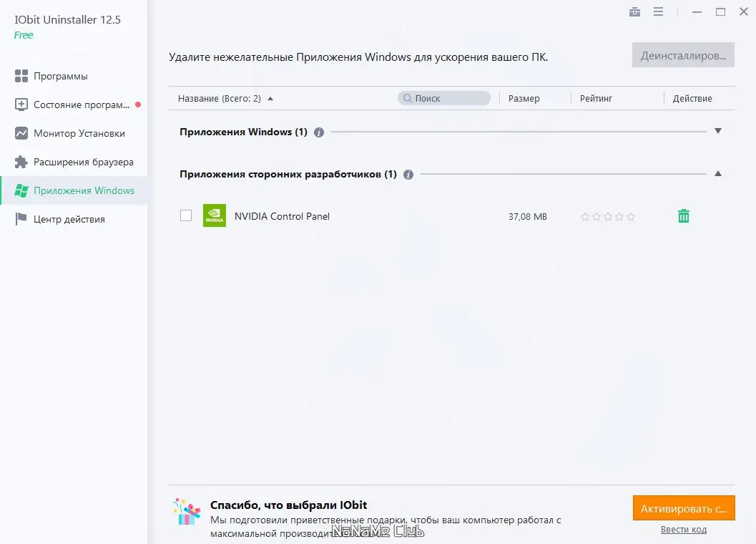756x544 pixels.
Task: Close the IObit Uninstaller window
Action: pyautogui.click(x=743, y=11)
